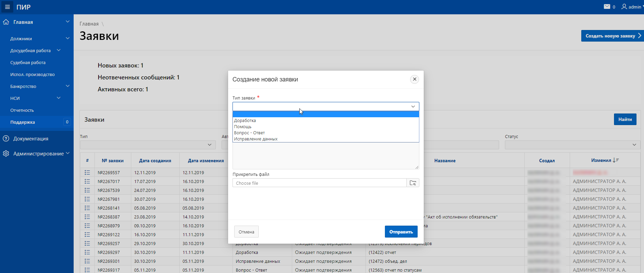This screenshot has height=273, width=644.
Task: Sort by Создал column header
Action: [547, 161]
